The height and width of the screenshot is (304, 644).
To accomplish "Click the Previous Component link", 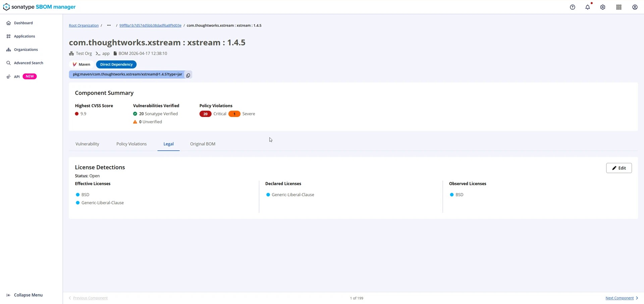I will pyautogui.click(x=90, y=298).
